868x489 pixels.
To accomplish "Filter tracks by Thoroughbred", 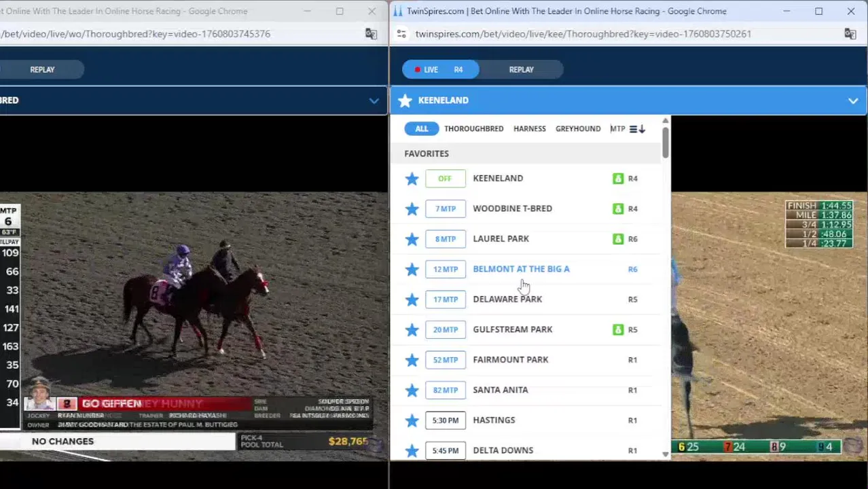I will tap(474, 128).
